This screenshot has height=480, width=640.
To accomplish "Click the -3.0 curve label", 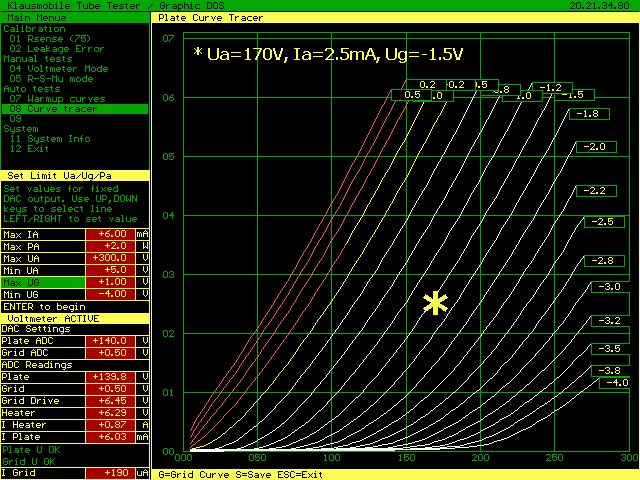I will pyautogui.click(x=611, y=287).
